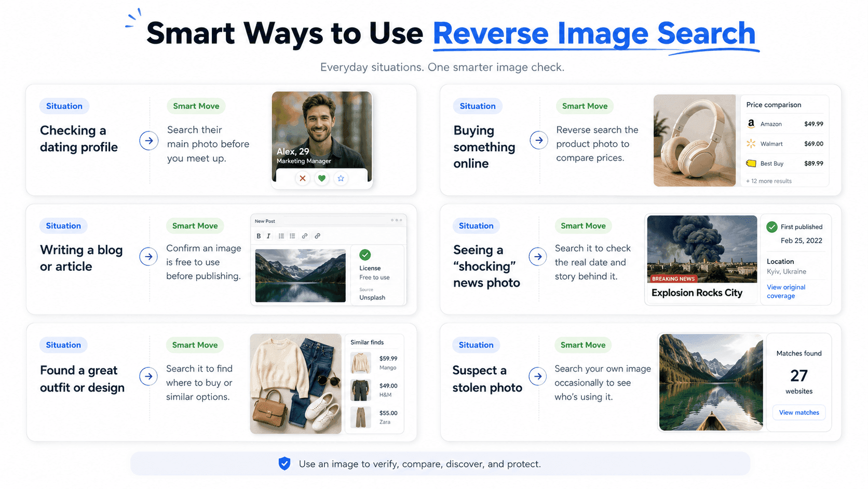Screen dimensions: 868x489
Task: Click the arrow next to Seeing a shocking news photo
Action: pos(538,256)
